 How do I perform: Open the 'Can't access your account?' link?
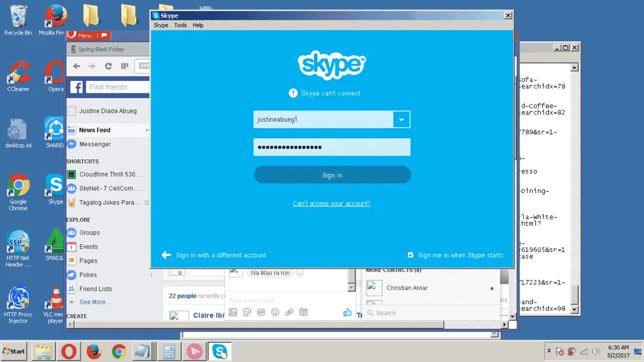pos(332,203)
